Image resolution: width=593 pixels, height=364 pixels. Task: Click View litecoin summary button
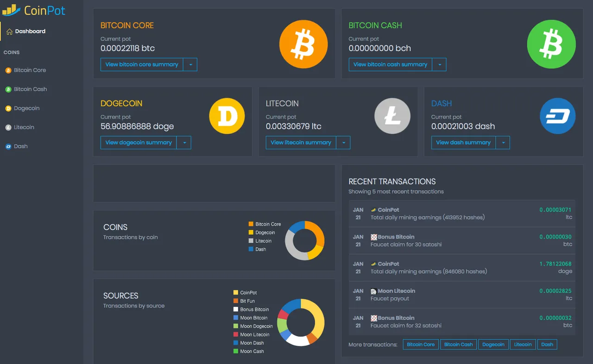click(x=301, y=143)
